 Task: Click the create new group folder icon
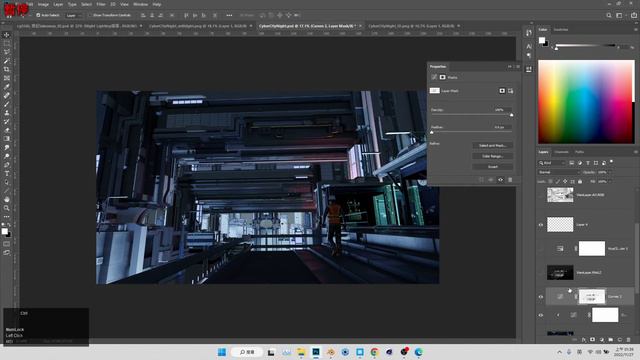click(x=611, y=340)
